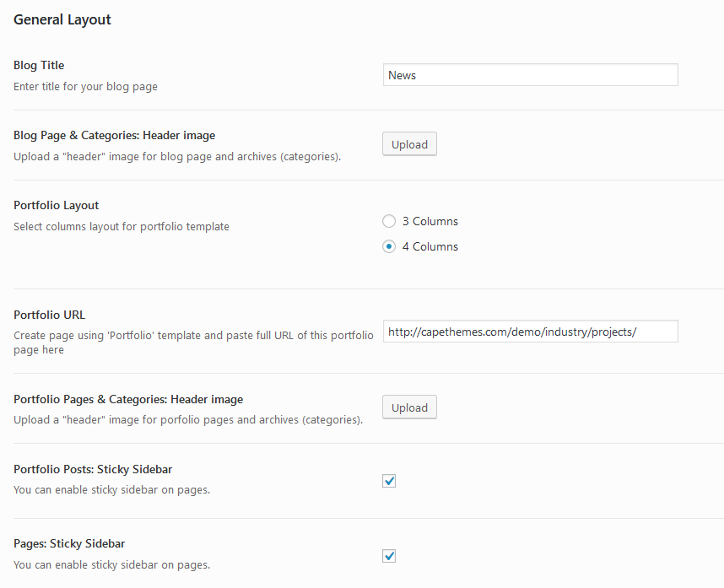Image resolution: width=724 pixels, height=588 pixels.
Task: Select the 3 Columns radio button
Action: tap(389, 221)
